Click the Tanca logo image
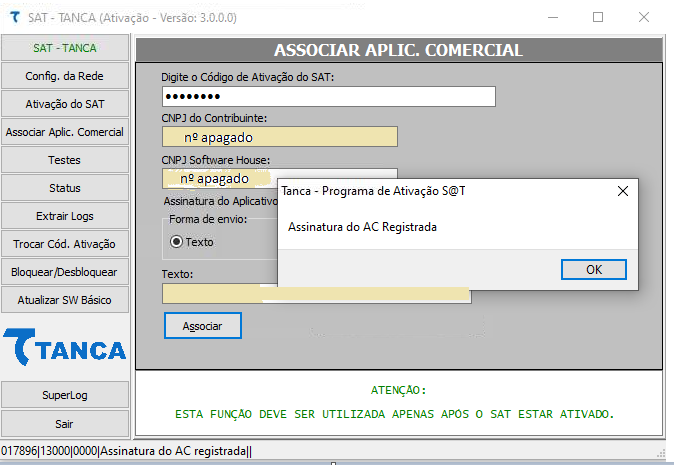The height and width of the screenshot is (465, 674). pyautogui.click(x=64, y=347)
